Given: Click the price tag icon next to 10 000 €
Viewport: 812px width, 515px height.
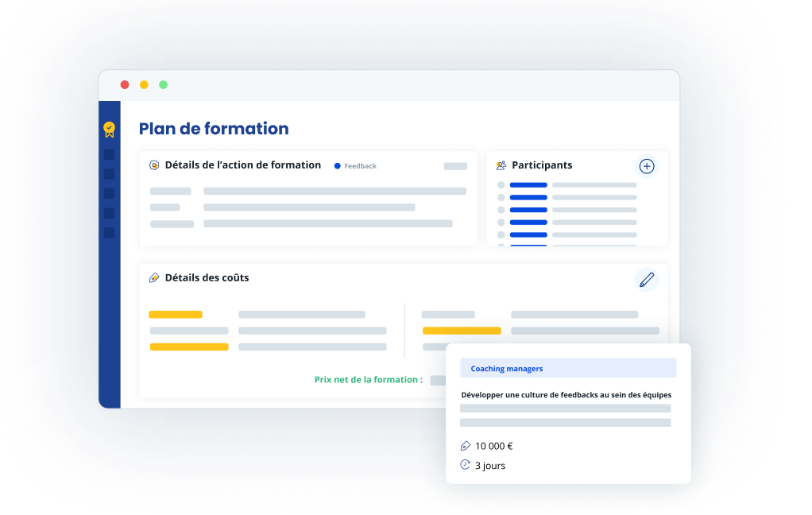Looking at the screenshot, I should [465, 446].
